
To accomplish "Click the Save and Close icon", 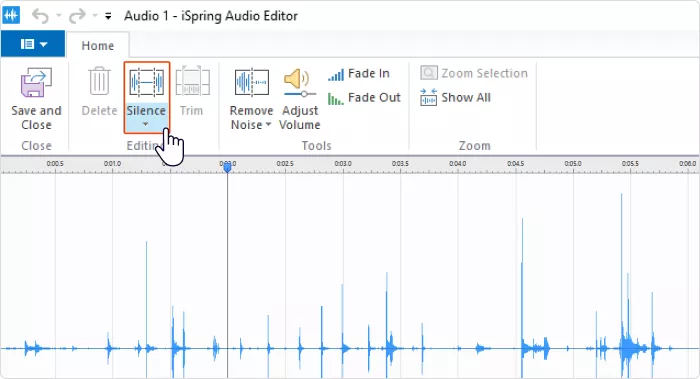I will pos(36,83).
